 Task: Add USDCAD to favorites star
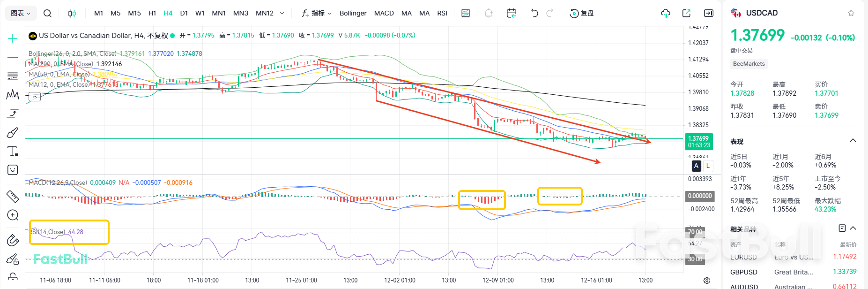[851, 13]
